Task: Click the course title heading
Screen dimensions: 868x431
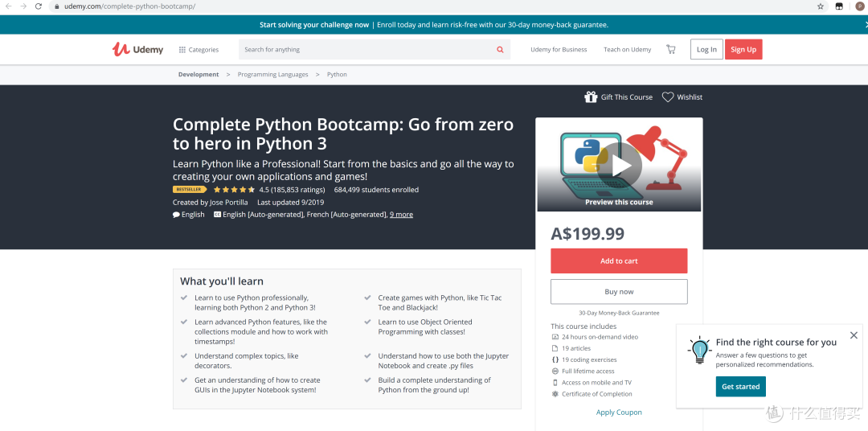Action: coord(343,134)
